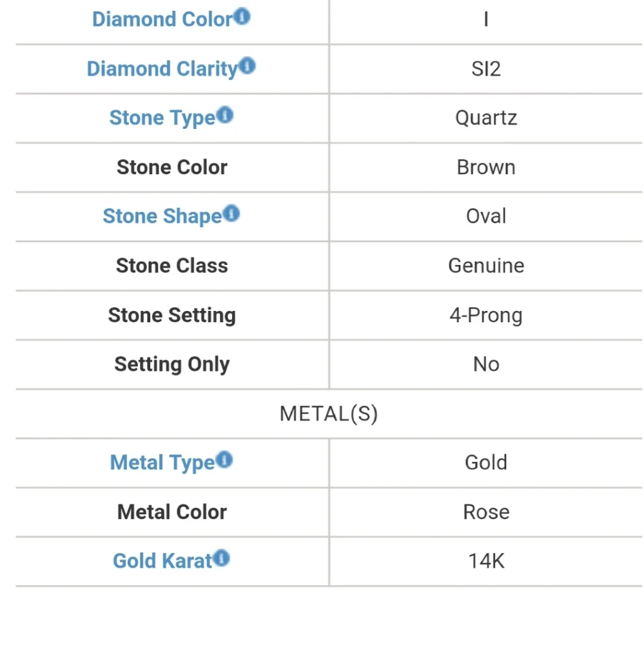Click info icon beside Diamond Color
The height and width of the screenshot is (645, 644).
(242, 17)
